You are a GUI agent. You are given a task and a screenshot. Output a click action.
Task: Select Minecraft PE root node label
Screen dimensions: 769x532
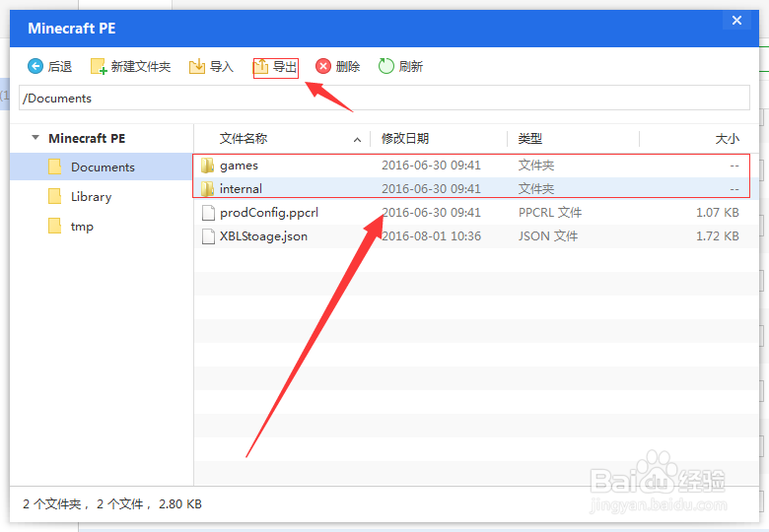coord(87,139)
